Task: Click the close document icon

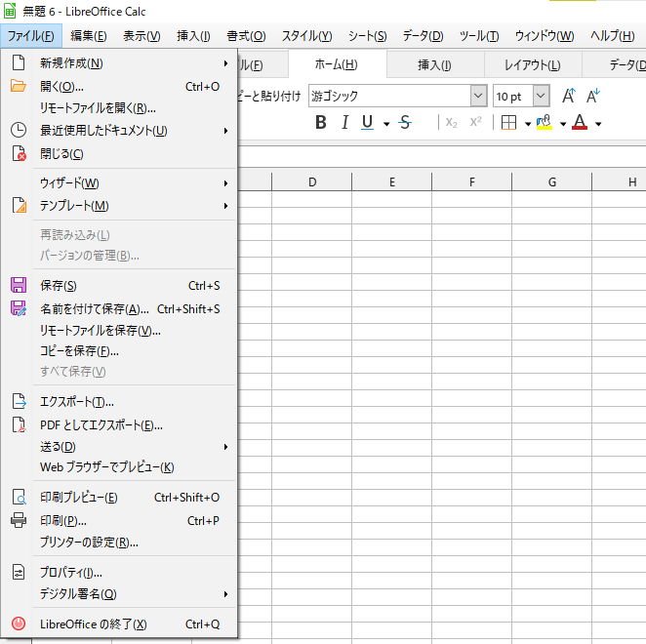Action: (19, 153)
